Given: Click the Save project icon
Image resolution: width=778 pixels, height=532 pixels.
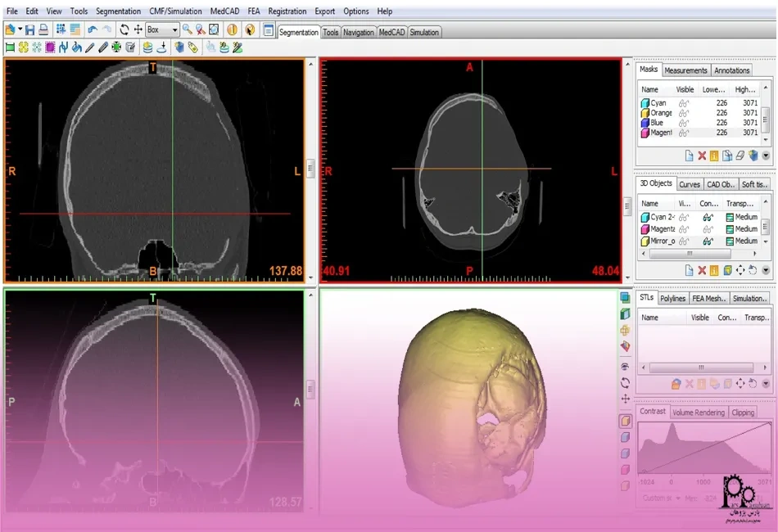Looking at the screenshot, I should [x=31, y=29].
